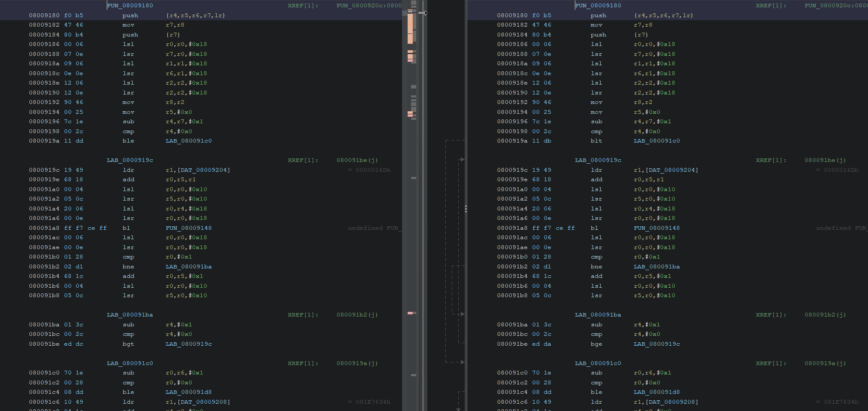Select bytes 'ff f7 ce ff' in right listing
The width and height of the screenshot is (868, 411).
click(553, 228)
